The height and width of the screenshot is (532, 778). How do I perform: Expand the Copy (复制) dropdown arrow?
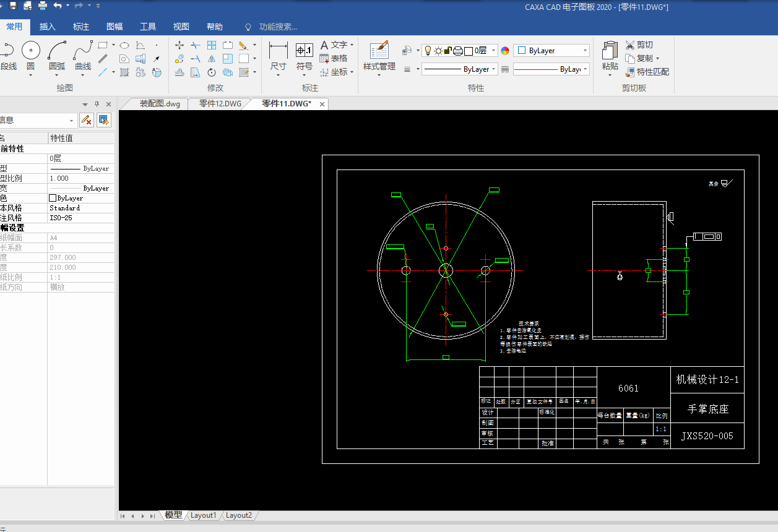point(657,58)
